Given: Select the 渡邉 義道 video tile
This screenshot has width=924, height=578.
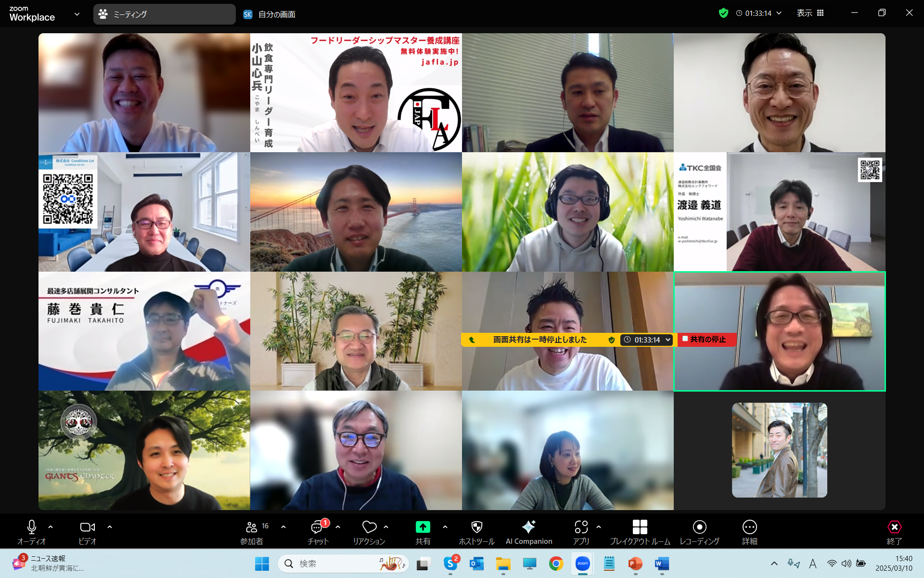Looking at the screenshot, I should (x=780, y=212).
